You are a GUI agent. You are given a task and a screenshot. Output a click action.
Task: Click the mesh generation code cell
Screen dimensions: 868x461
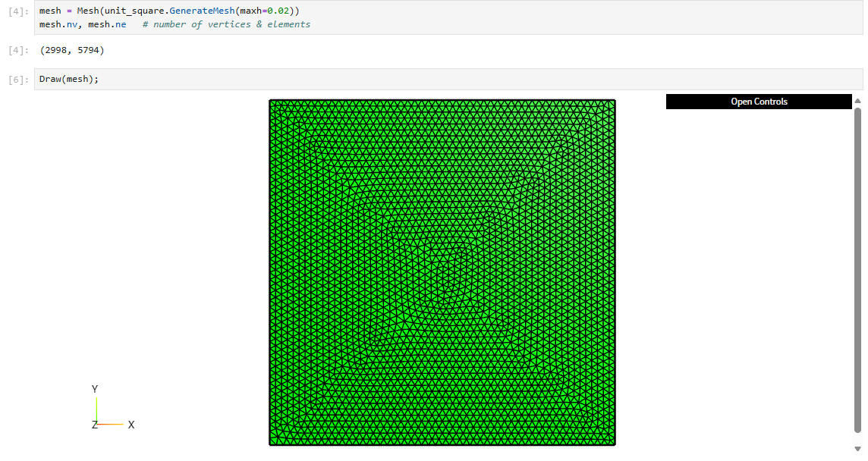click(x=448, y=17)
